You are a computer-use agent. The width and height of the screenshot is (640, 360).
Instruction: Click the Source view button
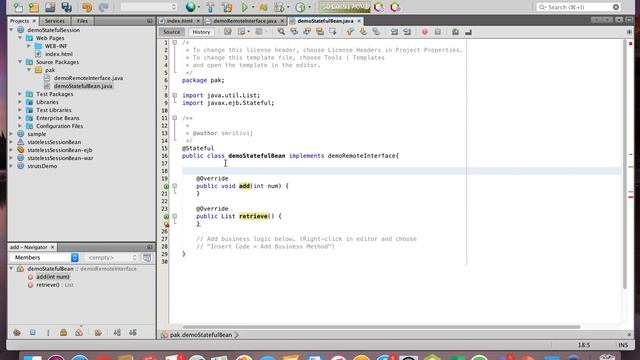(x=171, y=32)
